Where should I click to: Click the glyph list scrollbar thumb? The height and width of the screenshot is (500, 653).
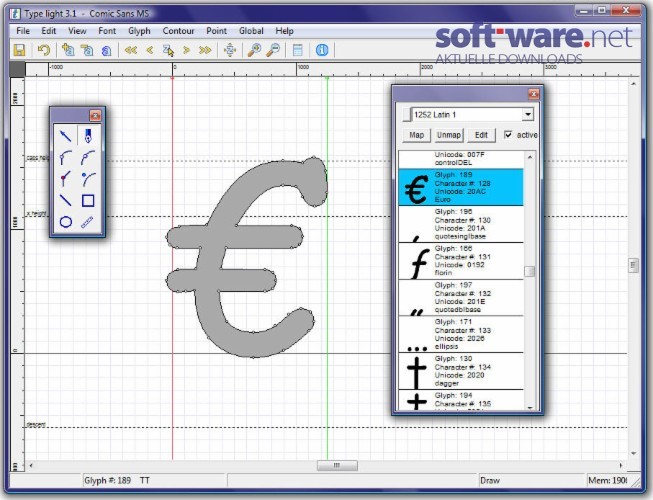tap(530, 271)
